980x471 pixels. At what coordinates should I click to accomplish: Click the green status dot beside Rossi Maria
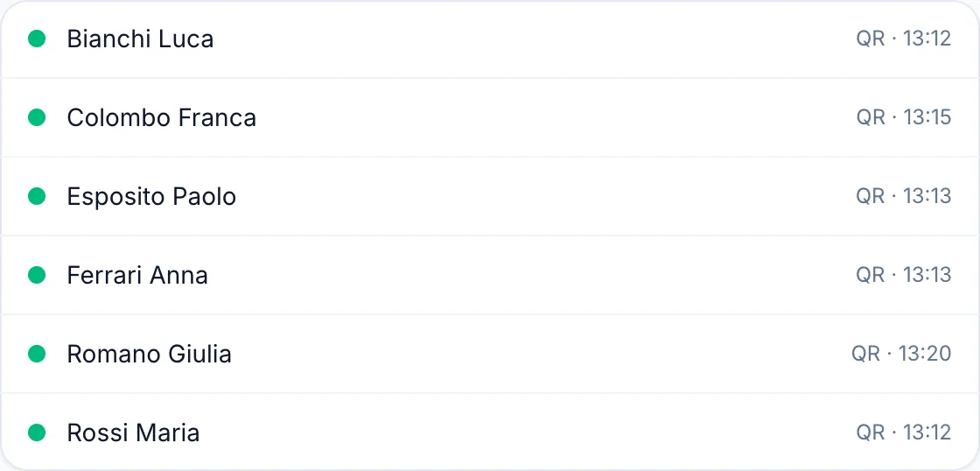click(37, 432)
